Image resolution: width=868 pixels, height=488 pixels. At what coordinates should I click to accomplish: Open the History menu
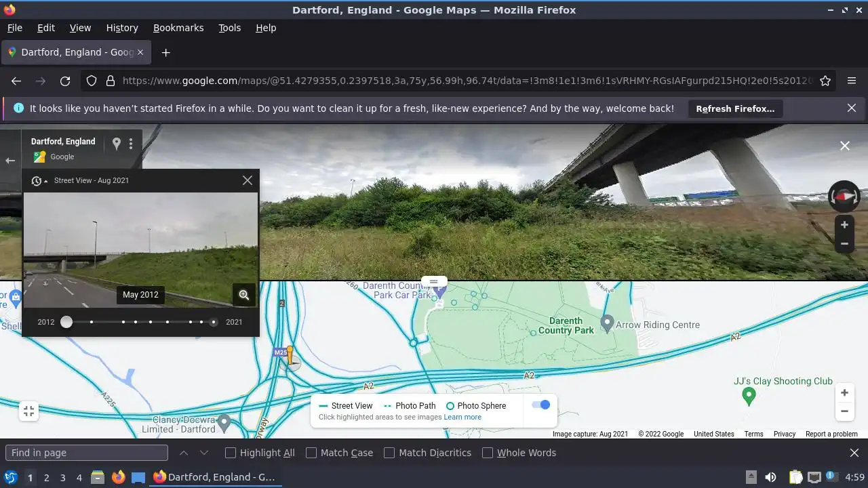[122, 28]
